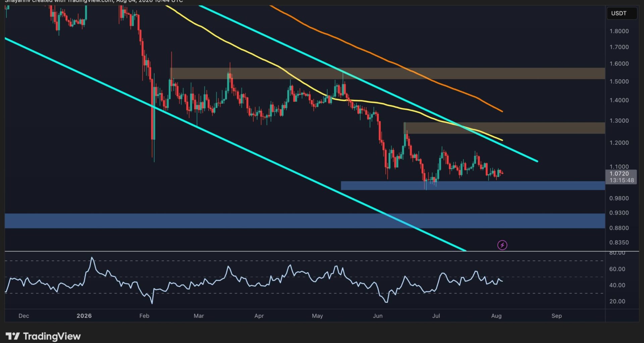Click the RSI 40.00 scale label
This screenshot has width=644, height=343.
click(617, 285)
